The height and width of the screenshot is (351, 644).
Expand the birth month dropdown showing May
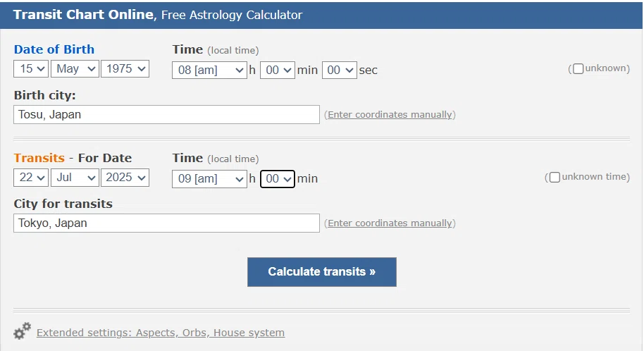[75, 68]
